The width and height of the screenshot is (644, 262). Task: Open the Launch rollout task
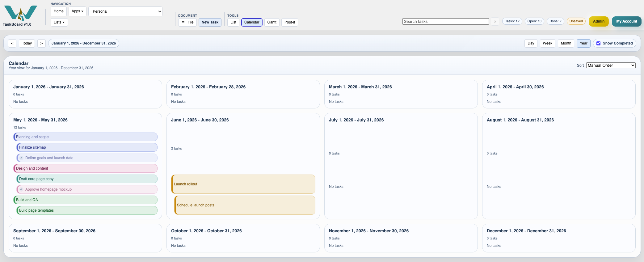243,184
